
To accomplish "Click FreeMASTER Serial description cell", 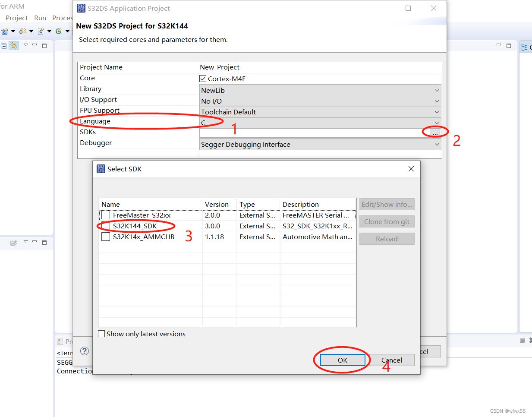I will click(x=318, y=215).
